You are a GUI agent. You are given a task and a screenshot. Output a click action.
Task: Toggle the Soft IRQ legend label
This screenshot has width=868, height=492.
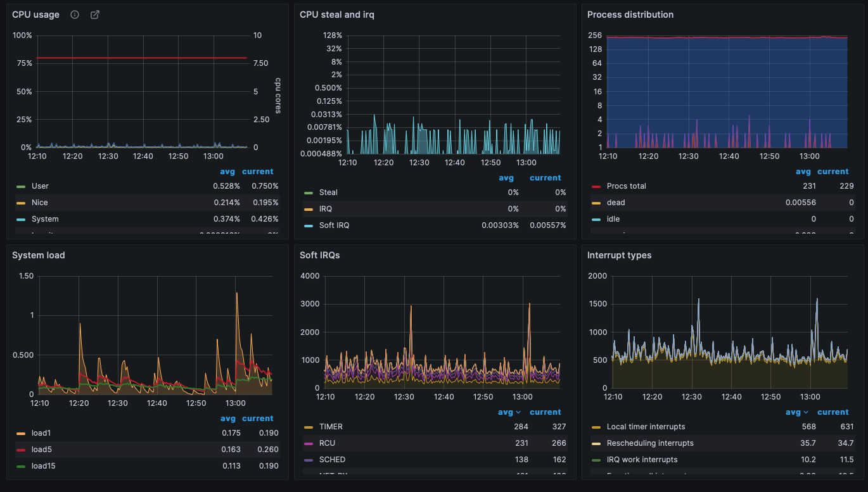click(x=334, y=225)
